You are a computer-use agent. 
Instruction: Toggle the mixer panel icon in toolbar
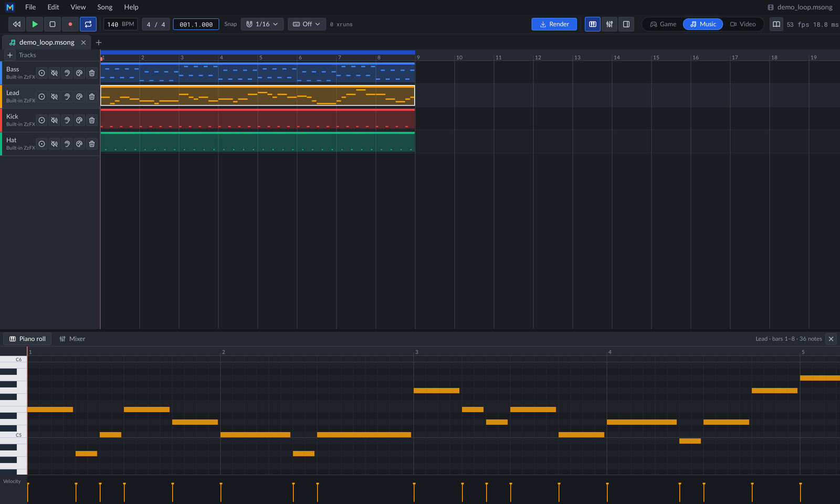(610, 24)
